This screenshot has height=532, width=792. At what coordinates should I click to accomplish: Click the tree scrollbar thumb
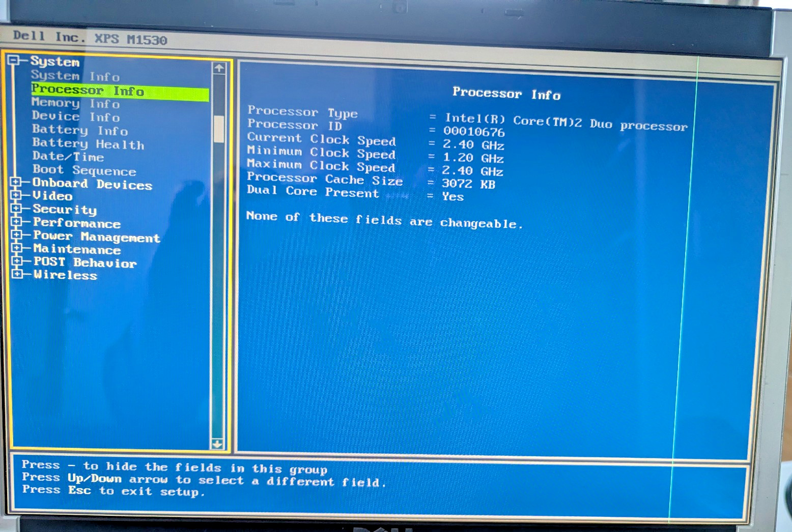(x=219, y=129)
